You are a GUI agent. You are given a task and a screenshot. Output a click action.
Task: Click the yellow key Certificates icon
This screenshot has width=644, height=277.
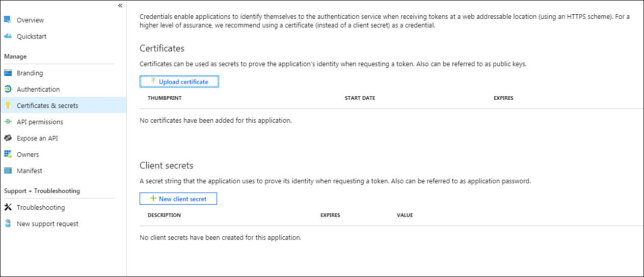(x=8, y=105)
